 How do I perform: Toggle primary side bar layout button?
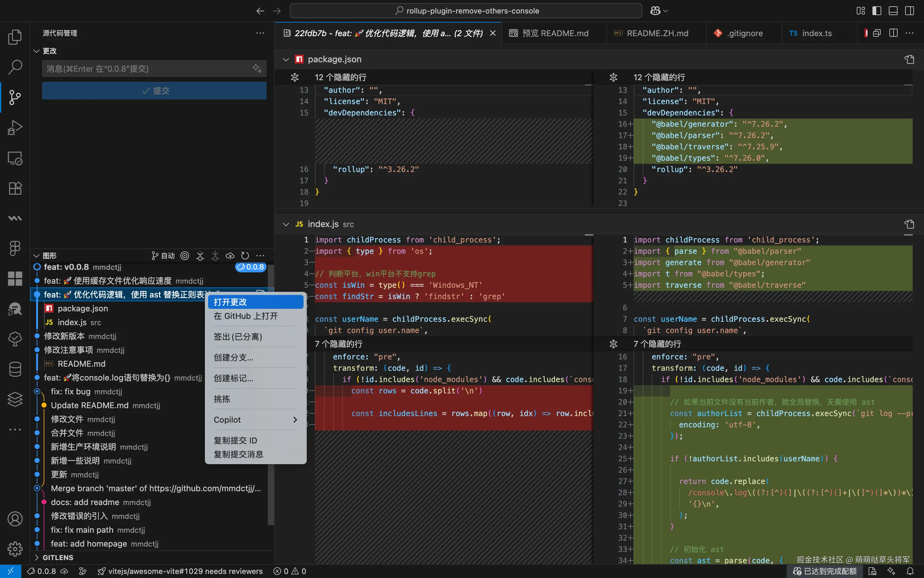(x=877, y=11)
